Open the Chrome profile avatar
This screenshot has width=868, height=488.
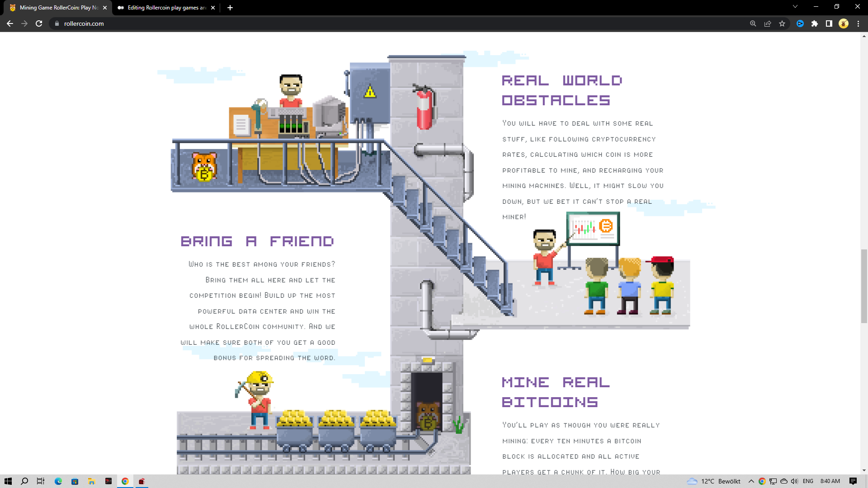844,23
